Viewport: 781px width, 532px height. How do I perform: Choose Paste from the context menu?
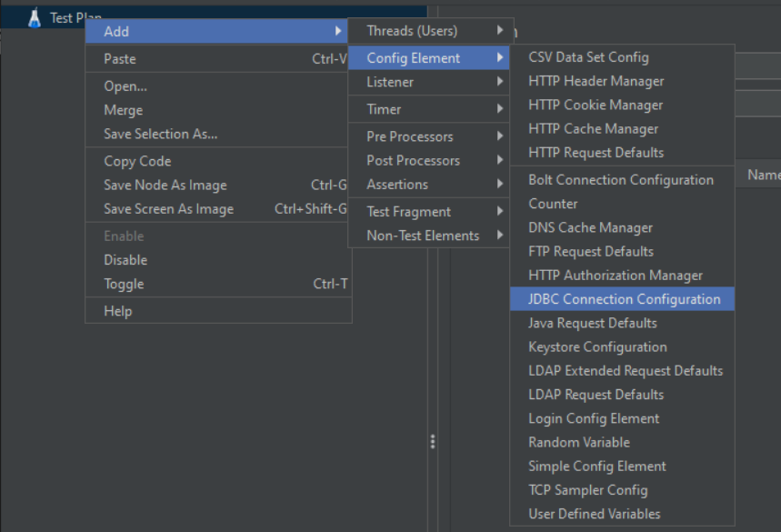216,59
